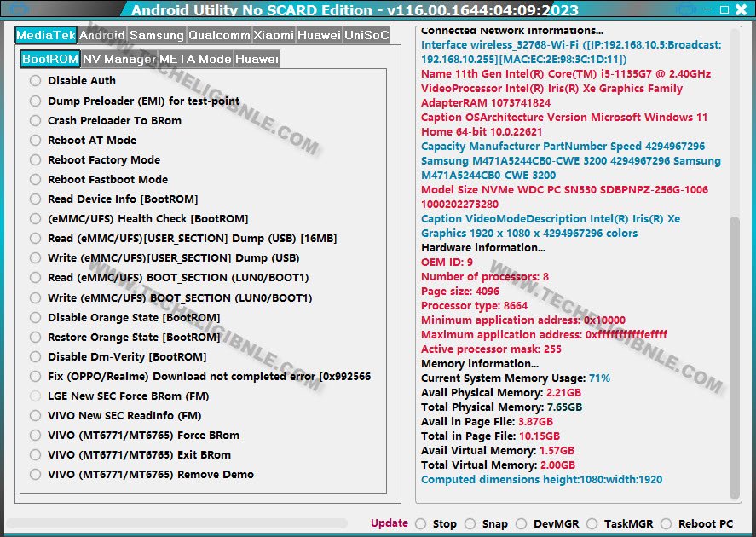This screenshot has width=756, height=537.
Task: Open the Android tab
Action: click(x=102, y=35)
